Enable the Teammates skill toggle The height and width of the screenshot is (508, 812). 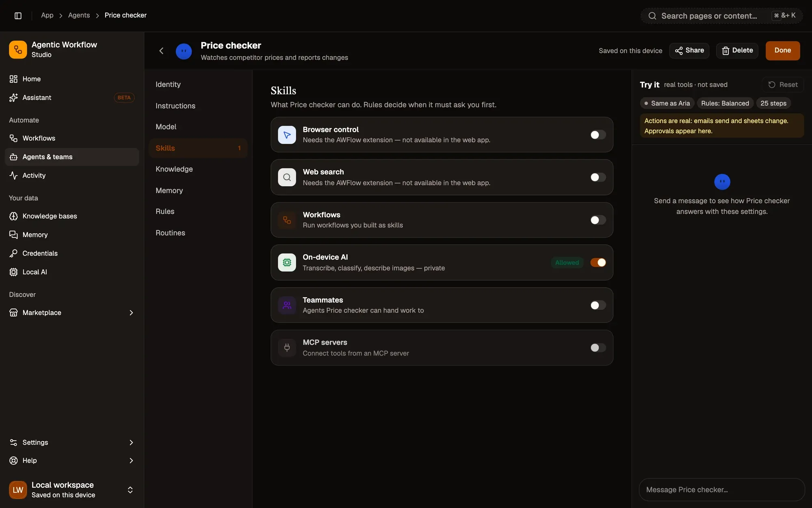(x=598, y=305)
